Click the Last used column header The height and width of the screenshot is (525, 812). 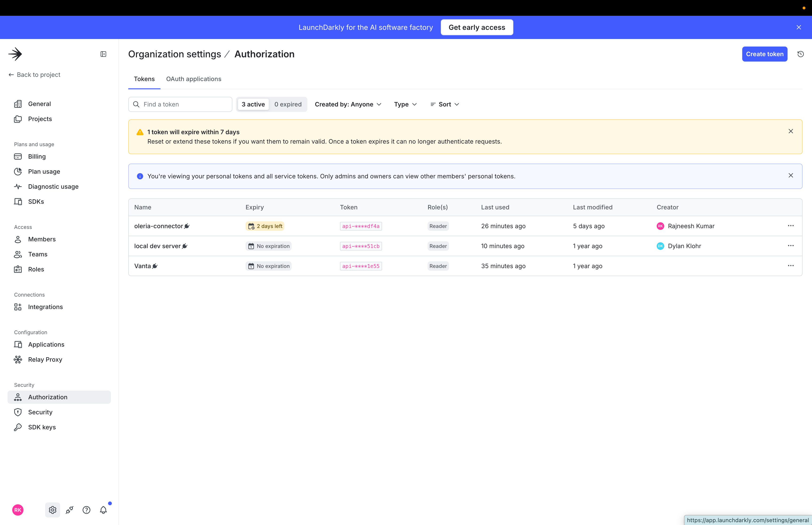[495, 207]
